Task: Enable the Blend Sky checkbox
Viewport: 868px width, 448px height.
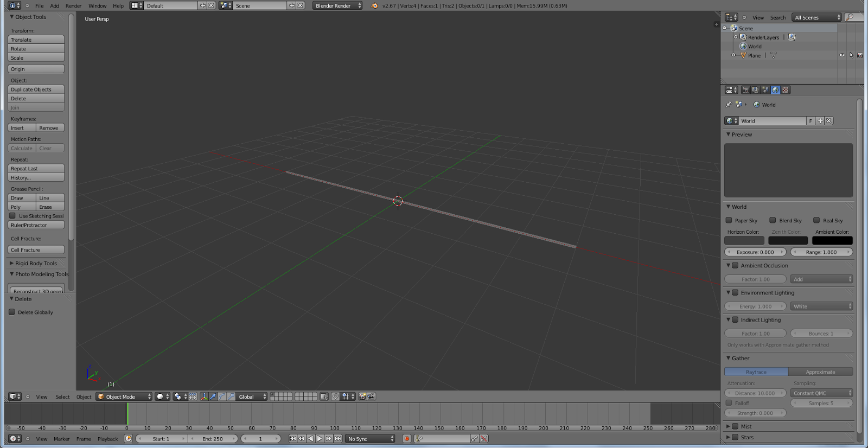Action: pyautogui.click(x=773, y=220)
